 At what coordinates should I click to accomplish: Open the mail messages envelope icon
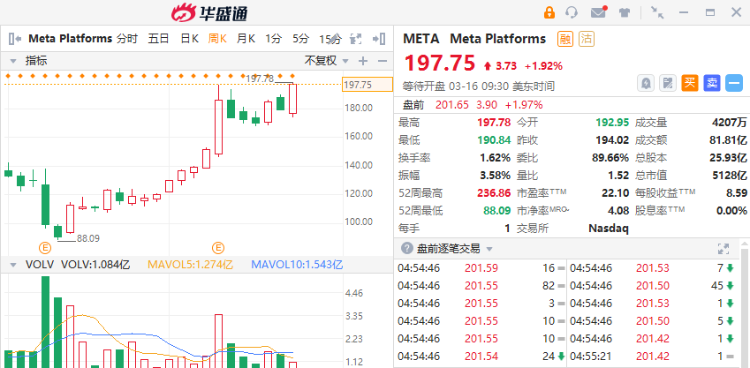pos(598,12)
